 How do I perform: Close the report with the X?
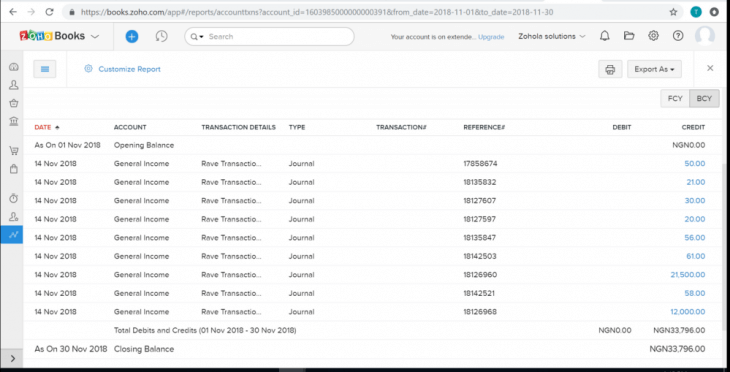(710, 68)
